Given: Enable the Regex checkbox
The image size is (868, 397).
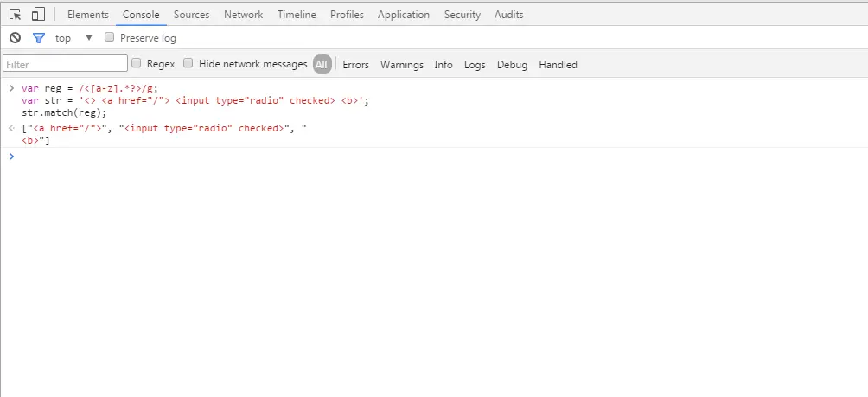Looking at the screenshot, I should coord(137,63).
